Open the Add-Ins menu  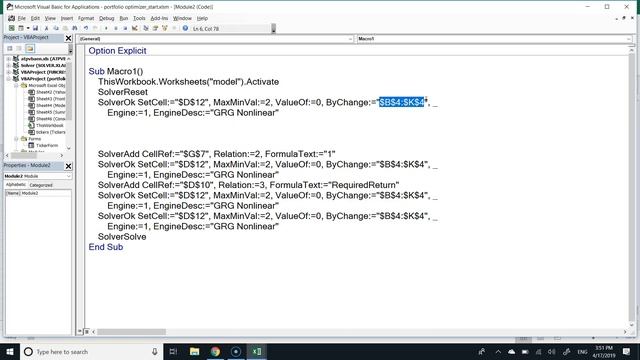159,18
